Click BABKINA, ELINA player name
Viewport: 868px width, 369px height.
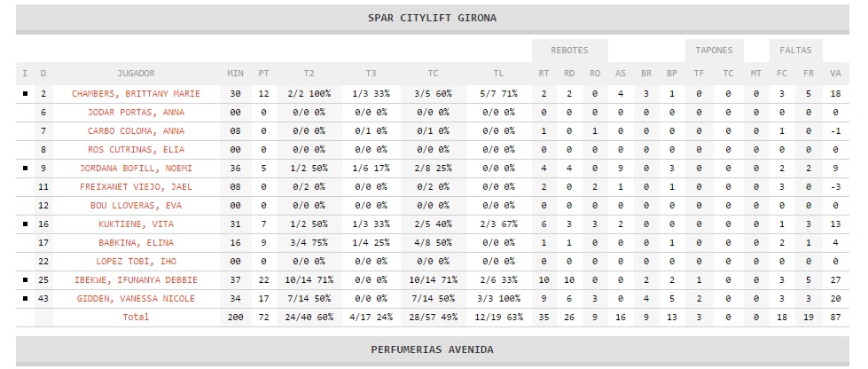[136, 243]
